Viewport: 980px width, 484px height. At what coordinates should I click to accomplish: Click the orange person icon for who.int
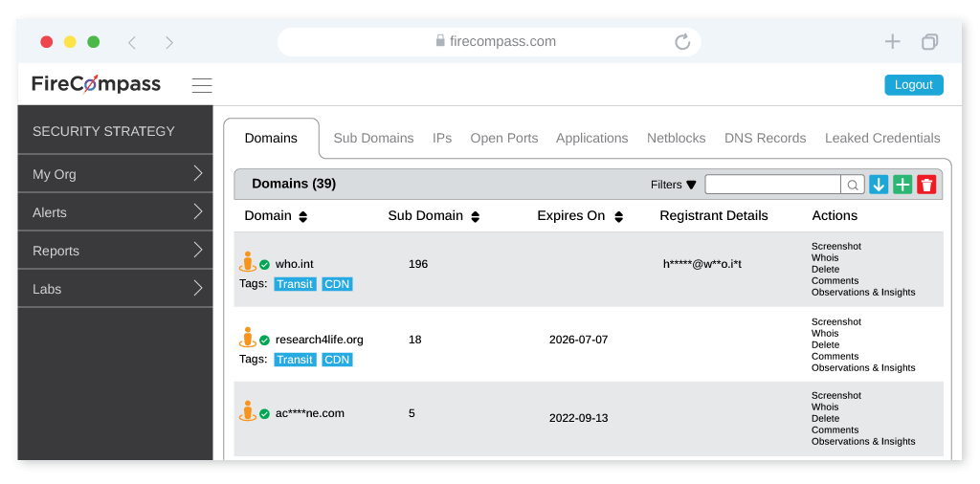tap(248, 262)
